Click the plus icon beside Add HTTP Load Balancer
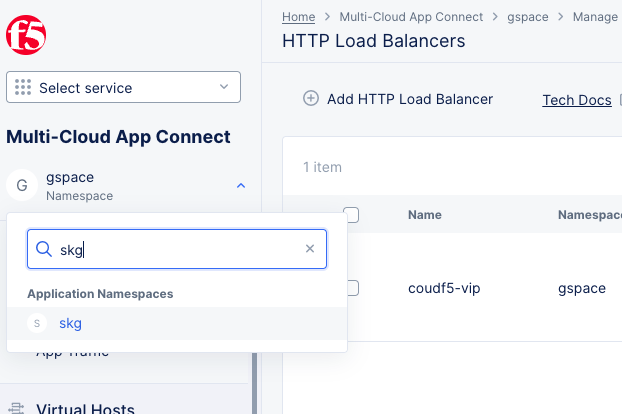The height and width of the screenshot is (414, 622). coord(311,99)
